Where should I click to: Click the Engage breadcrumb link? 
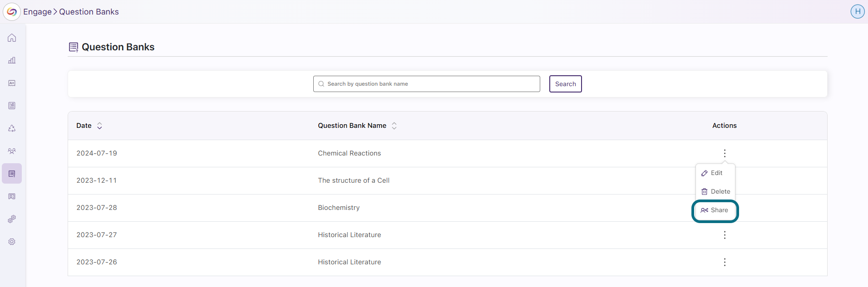point(37,12)
